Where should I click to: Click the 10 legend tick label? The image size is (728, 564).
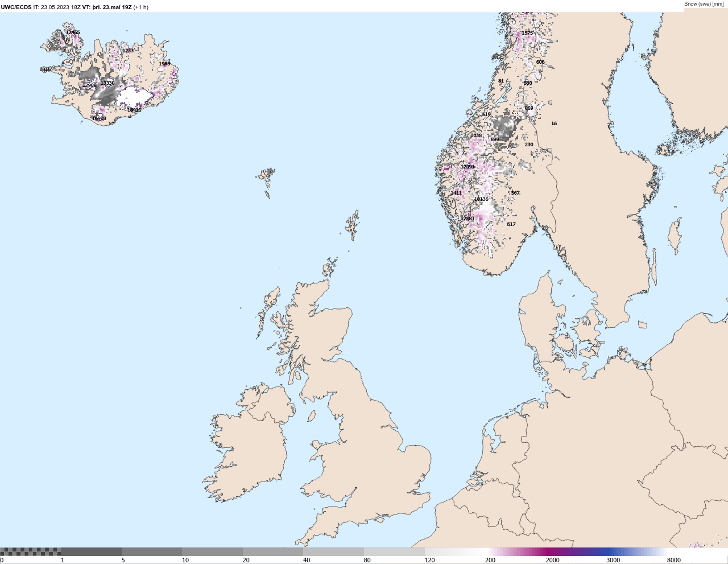(x=185, y=561)
